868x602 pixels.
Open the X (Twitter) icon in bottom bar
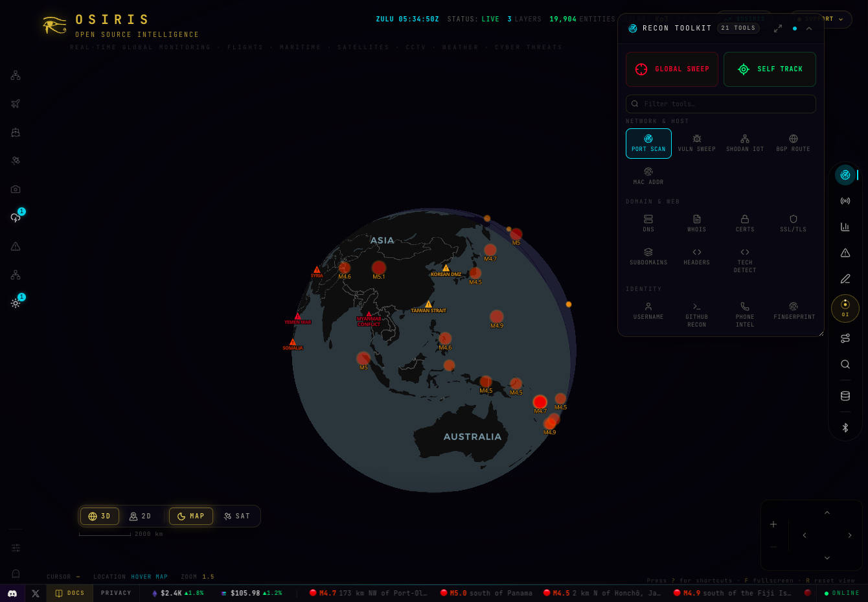click(x=36, y=593)
